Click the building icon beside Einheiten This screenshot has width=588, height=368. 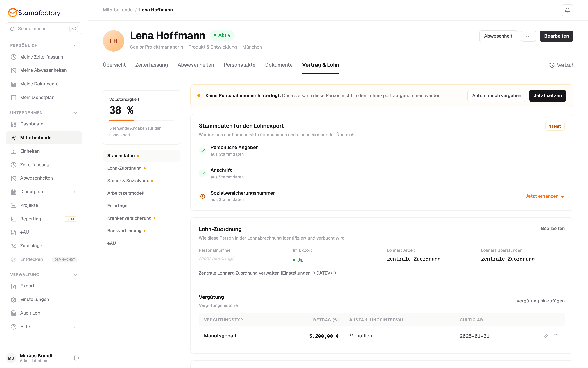(x=14, y=151)
